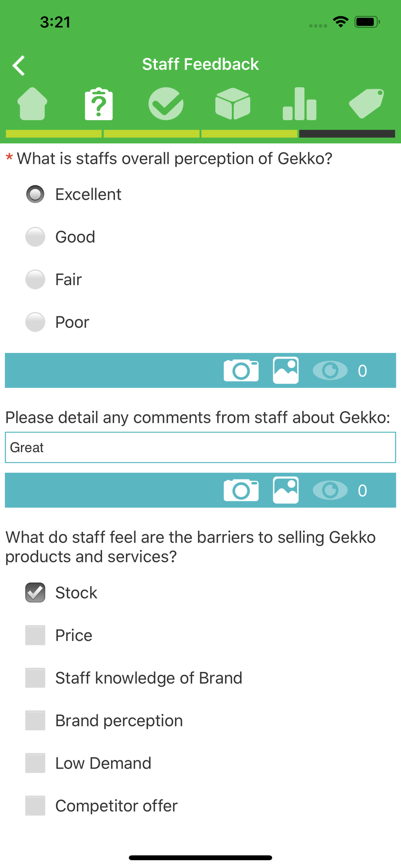
Task: Open the price tag icon
Action: click(x=366, y=104)
